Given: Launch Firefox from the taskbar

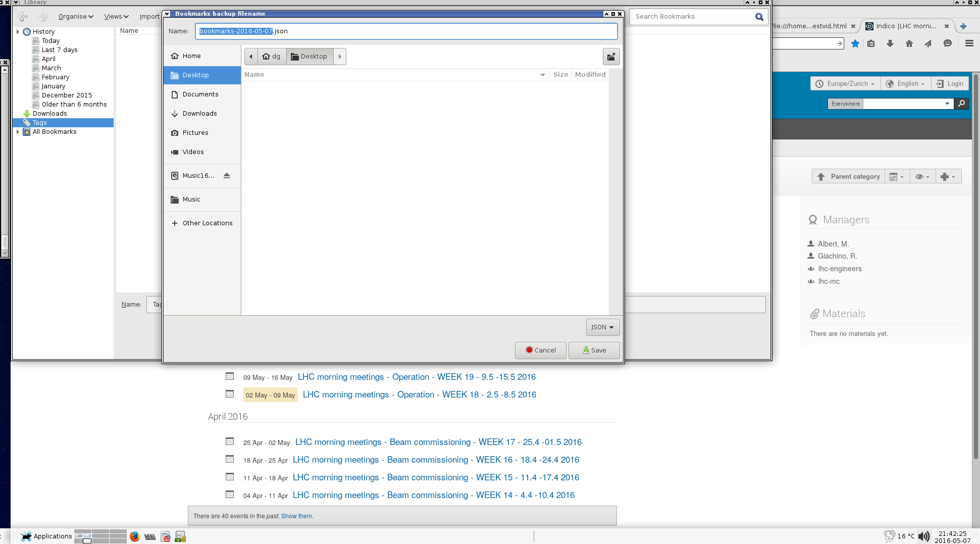Looking at the screenshot, I should click(x=134, y=536).
